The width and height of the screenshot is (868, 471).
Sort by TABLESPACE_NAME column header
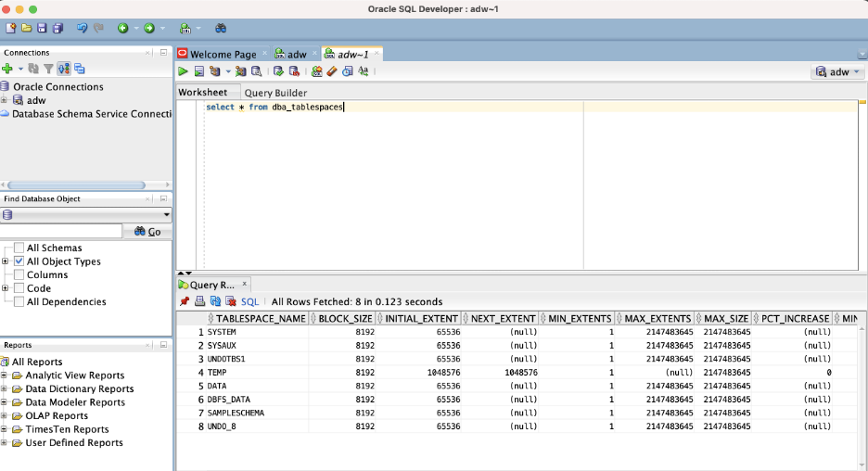click(257, 318)
